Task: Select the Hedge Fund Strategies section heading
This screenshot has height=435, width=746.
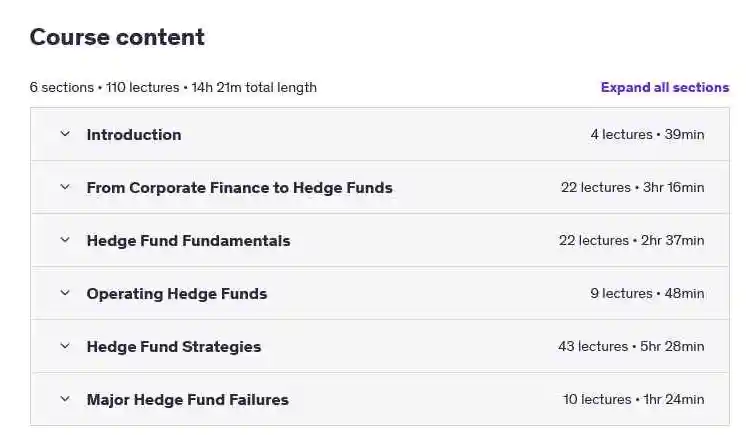Action: tap(174, 346)
